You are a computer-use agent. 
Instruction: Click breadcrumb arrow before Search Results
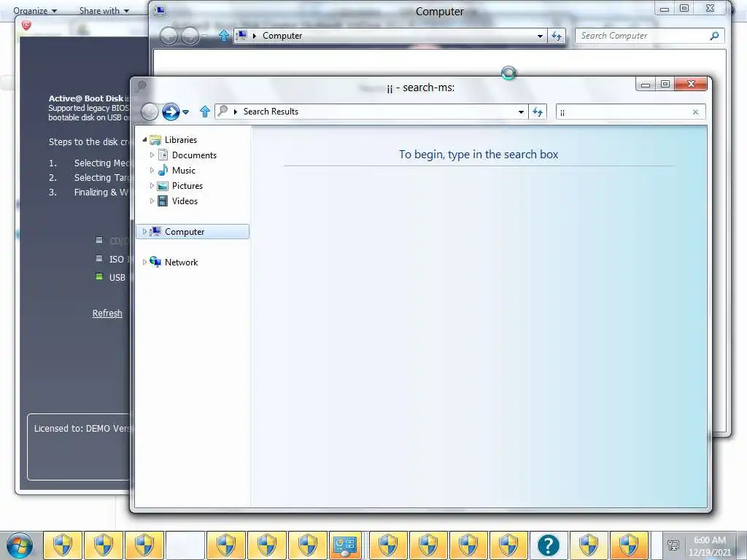[x=236, y=112]
